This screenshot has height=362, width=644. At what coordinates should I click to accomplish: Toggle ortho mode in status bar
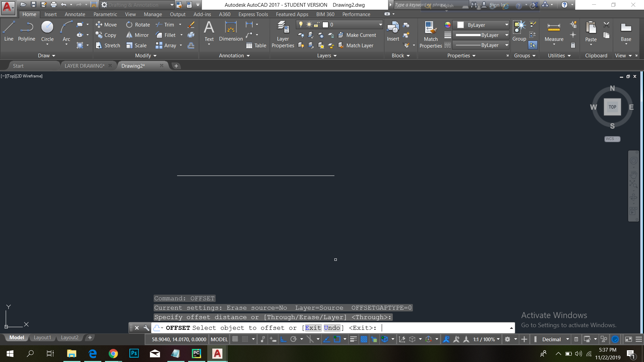(x=283, y=339)
